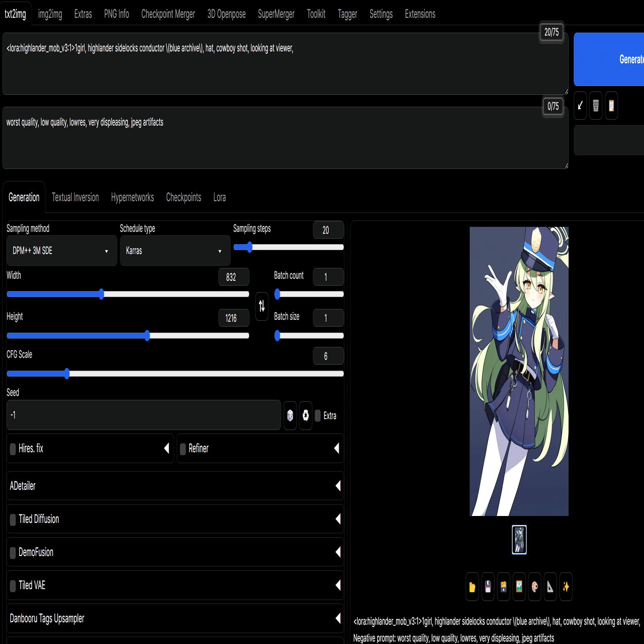Expand the Danbooru Tags Upsampler section

[x=175, y=618]
